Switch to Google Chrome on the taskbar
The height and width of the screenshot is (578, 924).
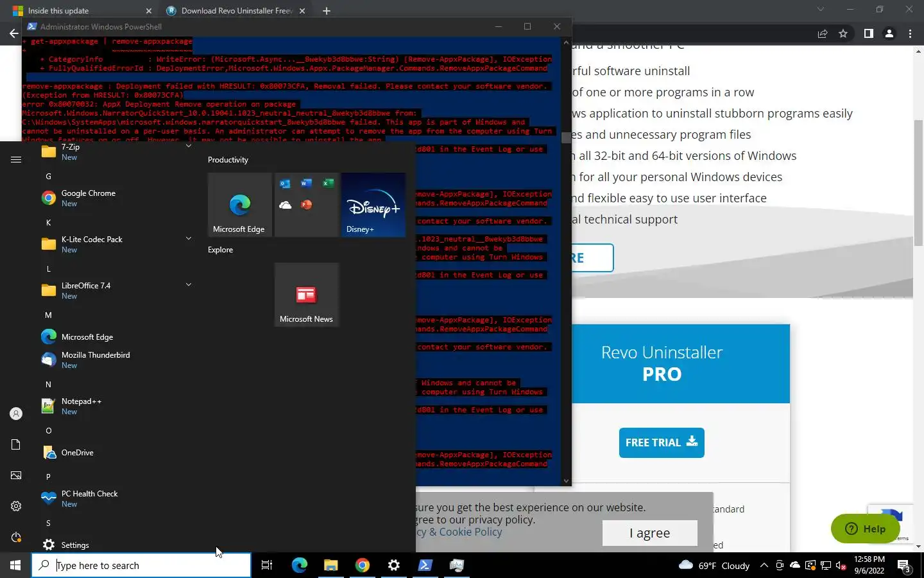coord(362,565)
